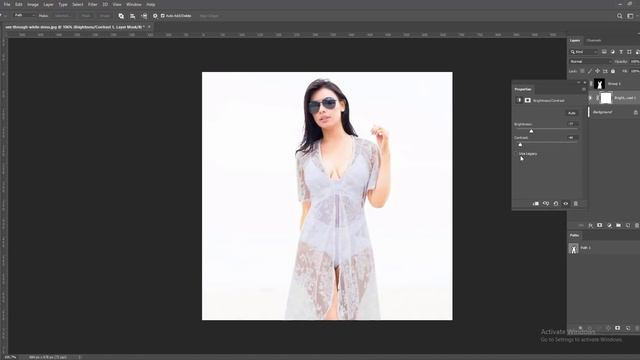Click the add mask icon in Paths panel footer

click(618, 328)
